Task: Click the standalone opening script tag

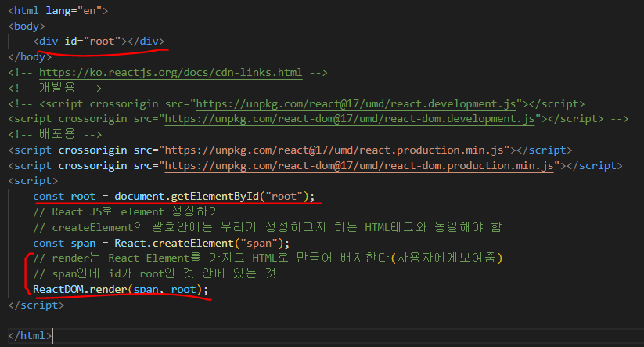Action: click(33, 181)
